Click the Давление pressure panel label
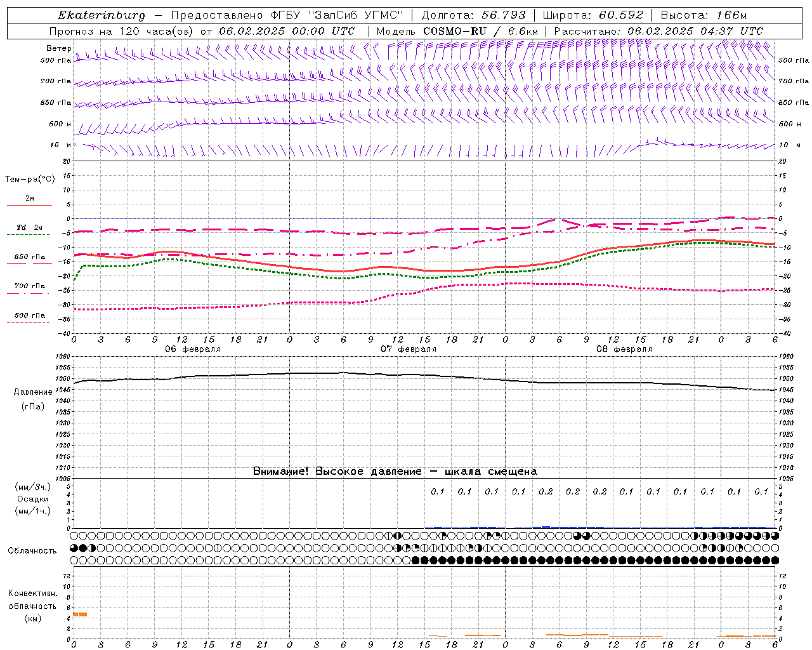 click(x=33, y=392)
